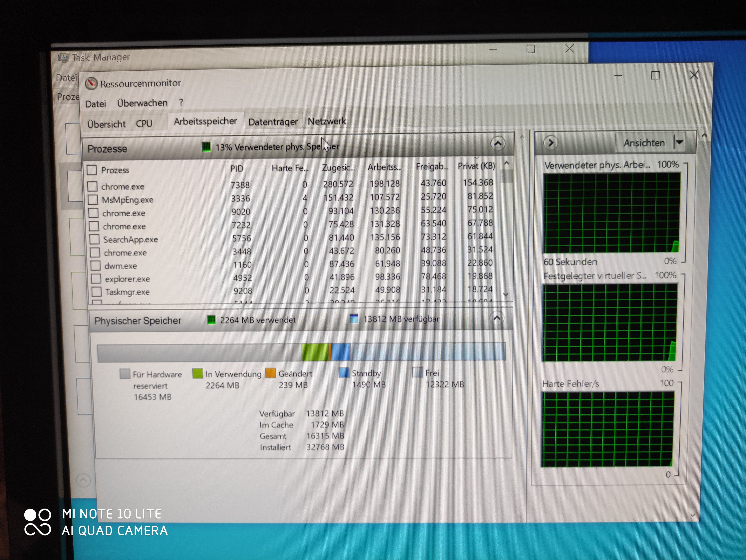
Task: Click the Ansichten button
Action: point(644,143)
